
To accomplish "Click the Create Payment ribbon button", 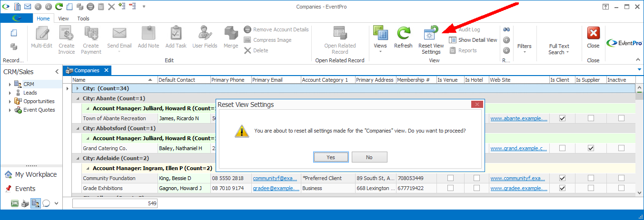I will (x=91, y=40).
